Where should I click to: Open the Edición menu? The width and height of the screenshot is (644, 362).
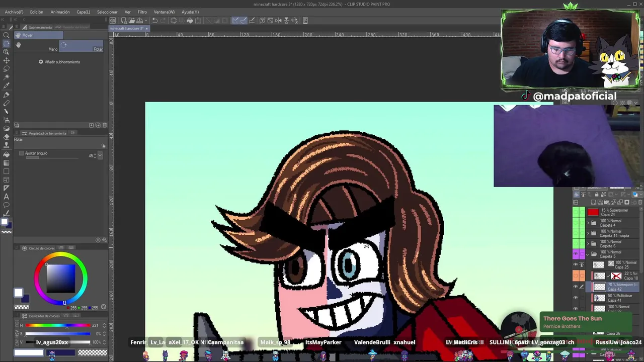click(37, 12)
